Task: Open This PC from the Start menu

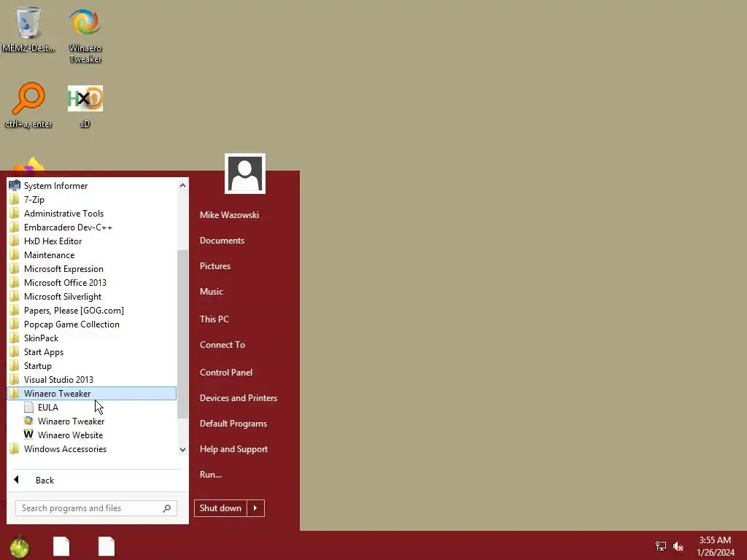Action: click(214, 319)
